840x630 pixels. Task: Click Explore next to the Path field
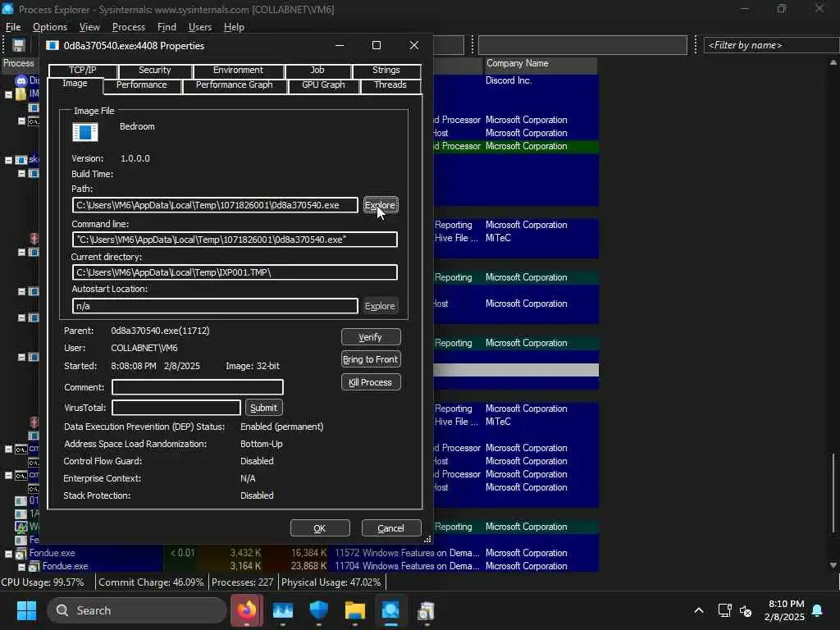coord(381,205)
